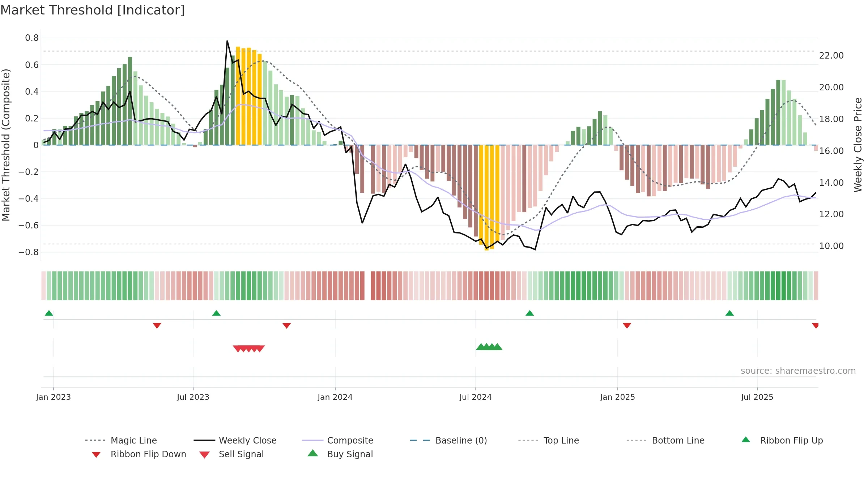Toggle the Ribbon Flip Up legend entry
The height and width of the screenshot is (488, 868).
[x=782, y=440]
